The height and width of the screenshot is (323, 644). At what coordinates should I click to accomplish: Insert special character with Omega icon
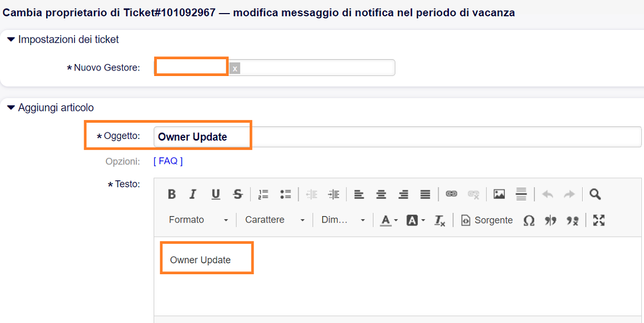coord(528,220)
